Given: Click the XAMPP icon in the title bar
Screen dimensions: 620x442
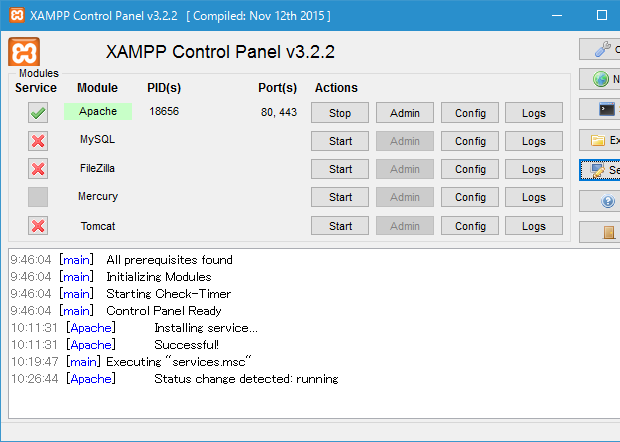Looking at the screenshot, I should pyautogui.click(x=17, y=15).
